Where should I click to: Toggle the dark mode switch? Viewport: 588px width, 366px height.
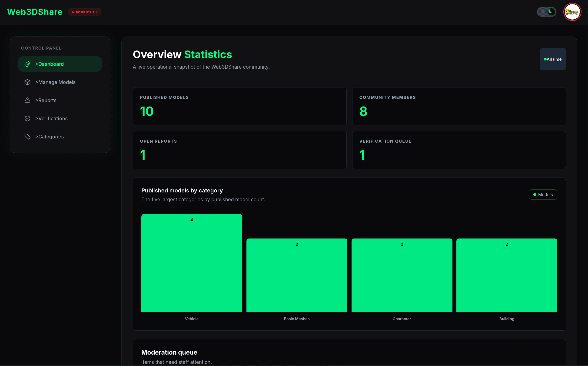tap(546, 12)
